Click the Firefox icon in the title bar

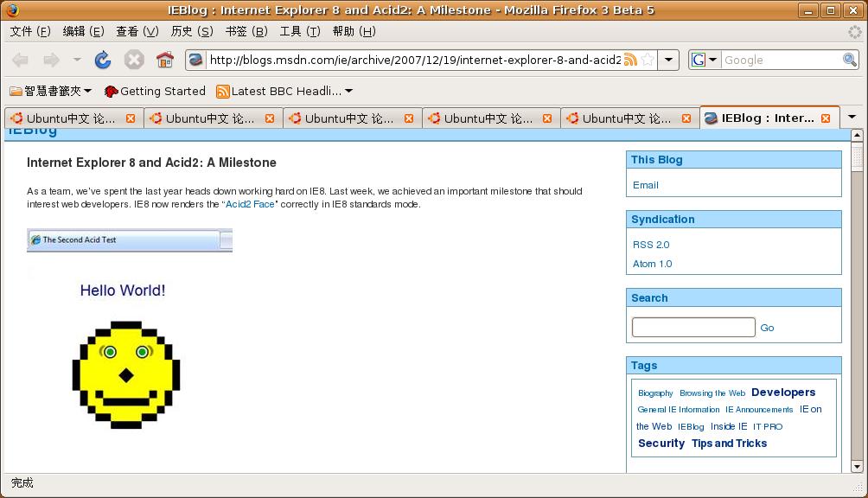tap(11, 10)
